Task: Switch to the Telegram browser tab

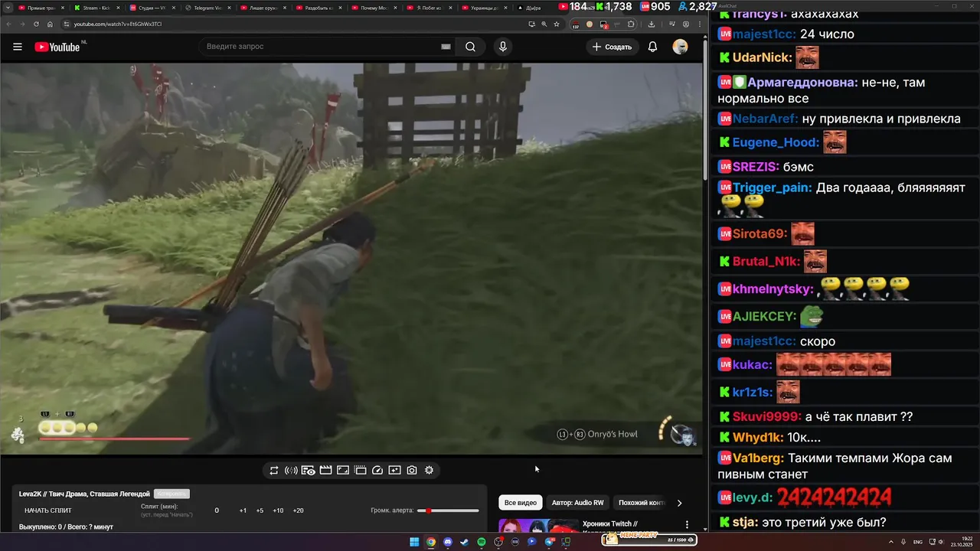Action: [207, 8]
